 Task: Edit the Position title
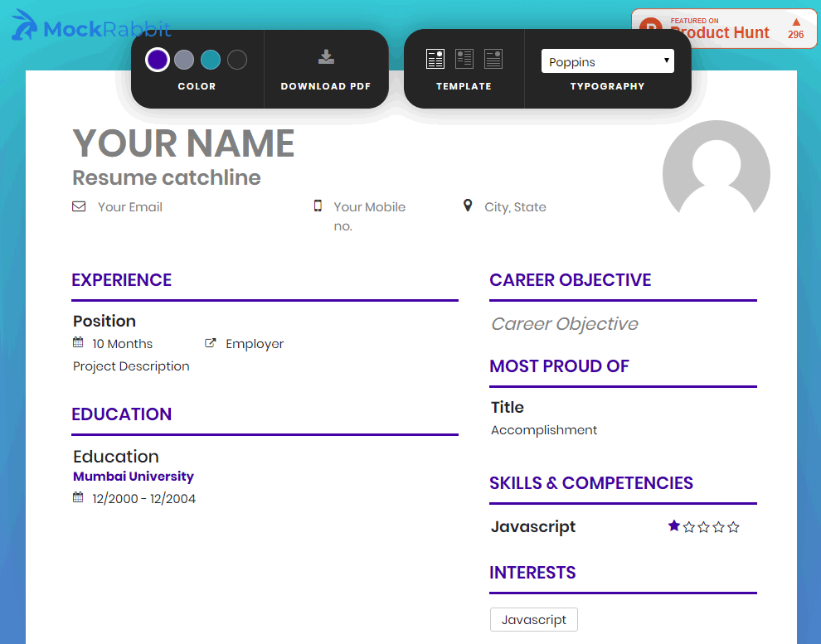tap(104, 321)
